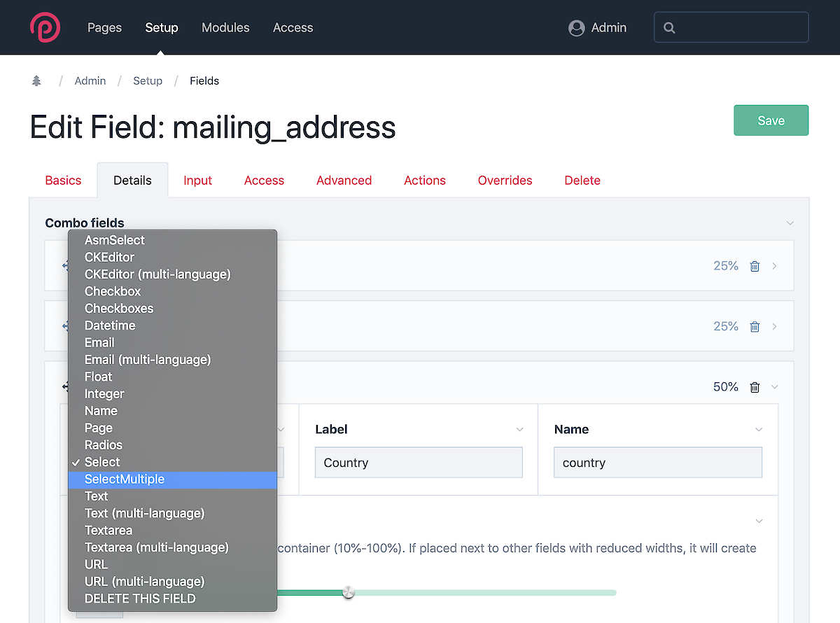Choose the highlighted SelectMultiple option
Image resolution: width=840 pixels, height=623 pixels.
tap(172, 479)
